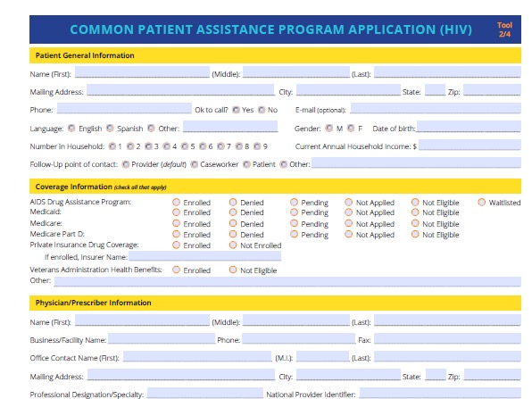Select gender F radio button

coord(351,129)
